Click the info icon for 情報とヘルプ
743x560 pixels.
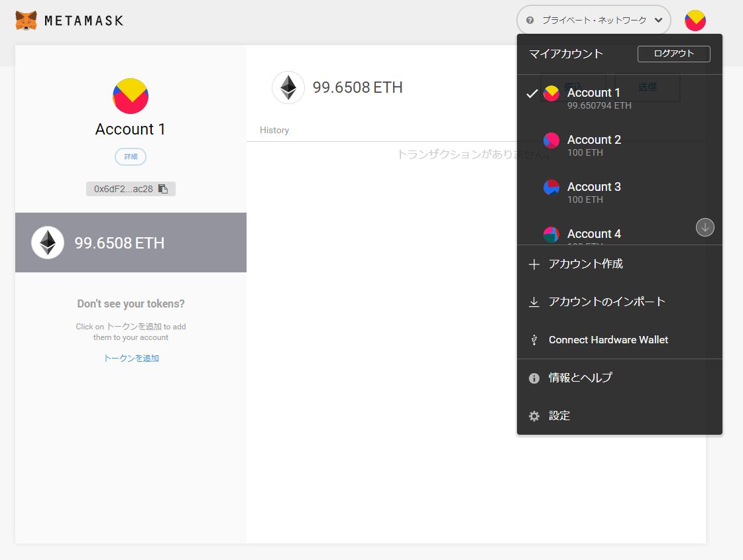(x=534, y=378)
